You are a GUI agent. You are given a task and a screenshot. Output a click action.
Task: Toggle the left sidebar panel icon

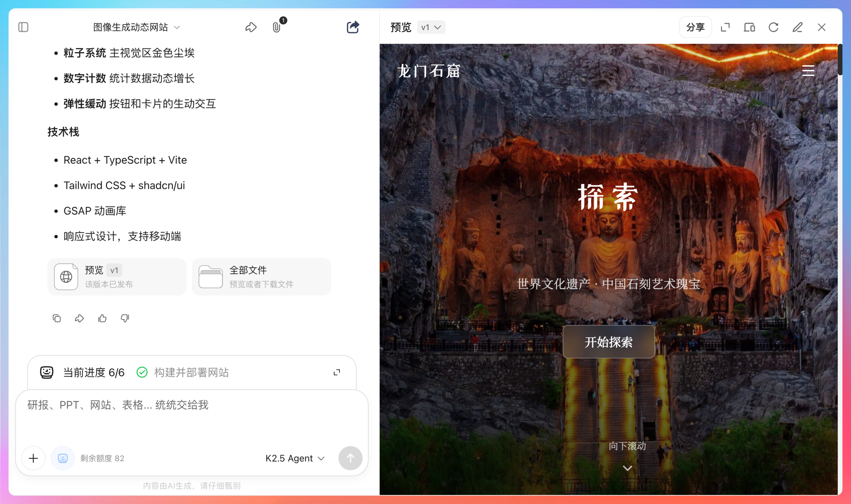point(23,27)
